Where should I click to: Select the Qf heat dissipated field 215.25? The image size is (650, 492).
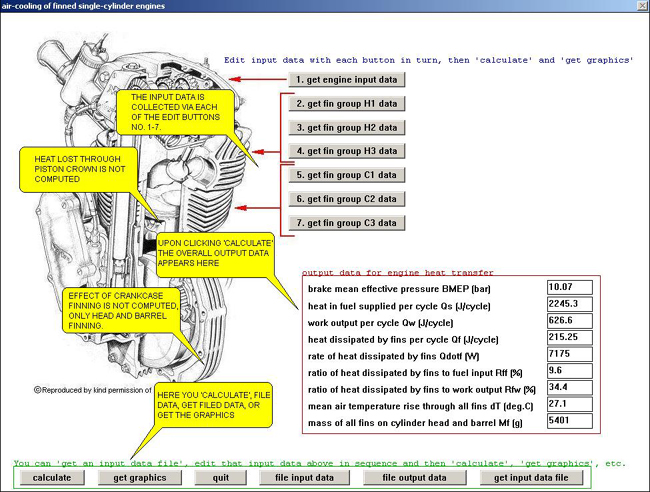(x=570, y=337)
